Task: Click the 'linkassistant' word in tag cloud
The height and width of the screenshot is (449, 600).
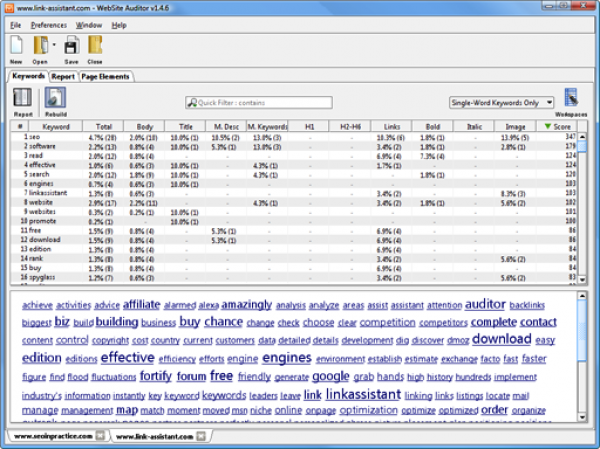Action: point(366,394)
